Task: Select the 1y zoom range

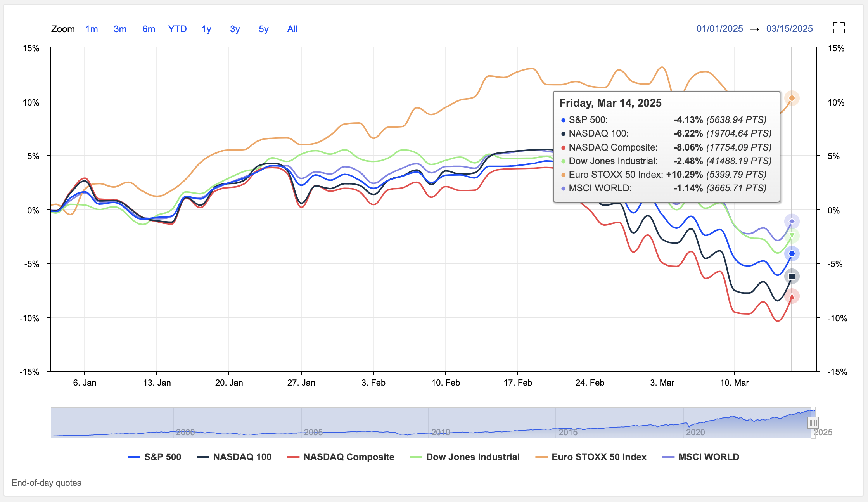Action: click(206, 29)
